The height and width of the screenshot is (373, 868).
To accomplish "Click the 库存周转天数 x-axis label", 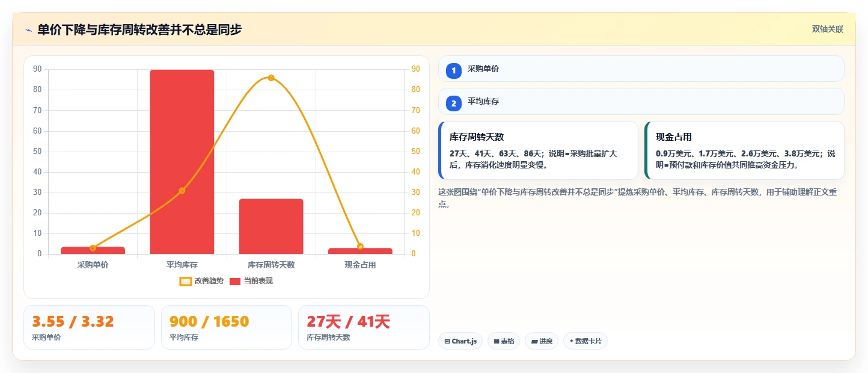I will (271, 265).
